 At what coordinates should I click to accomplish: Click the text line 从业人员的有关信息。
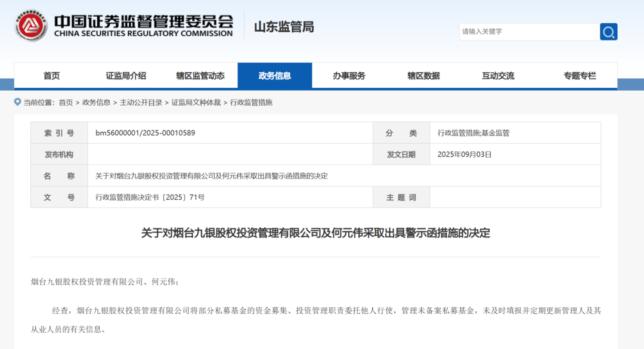(x=68, y=330)
